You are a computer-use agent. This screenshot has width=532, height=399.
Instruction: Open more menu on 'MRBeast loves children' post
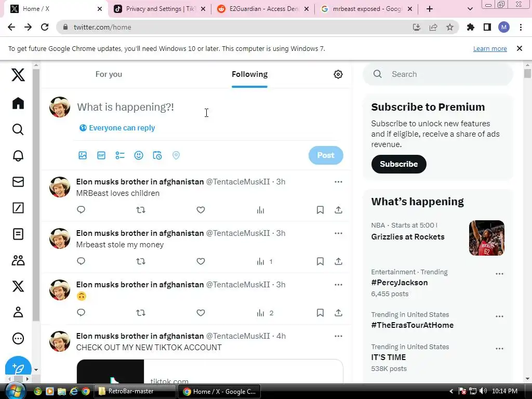point(338,182)
